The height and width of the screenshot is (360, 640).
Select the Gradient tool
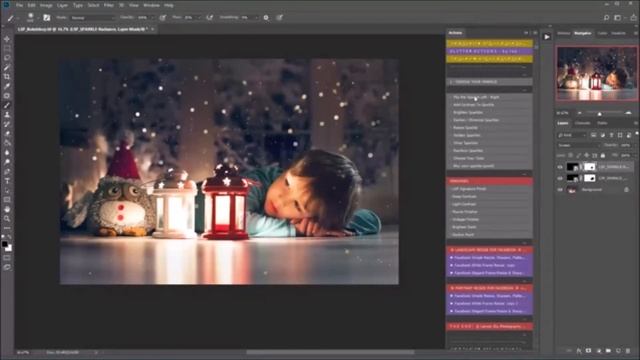[7, 143]
